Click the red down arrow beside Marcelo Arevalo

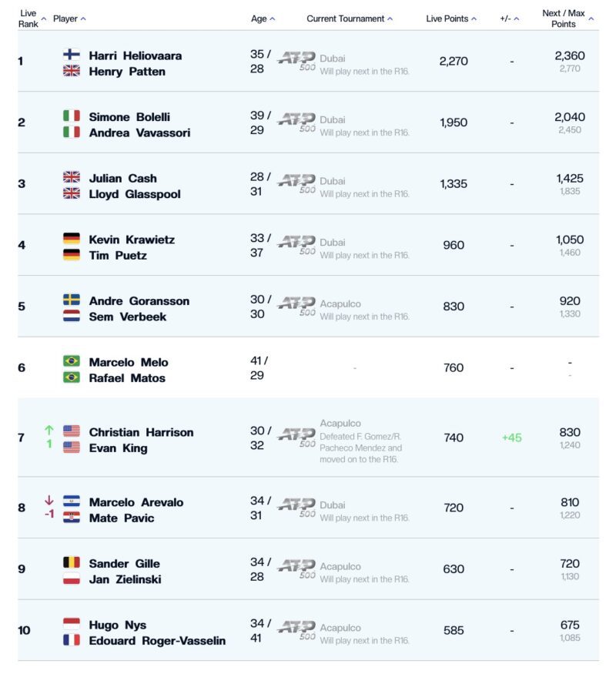pyautogui.click(x=49, y=500)
